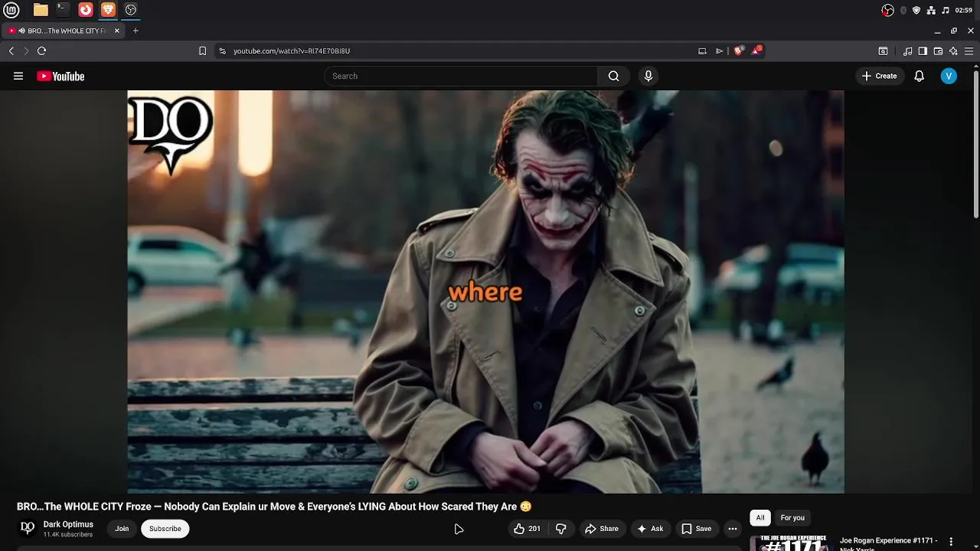Open the Files folder launcher in panel
The height and width of the screenshot is (551, 980).
pyautogui.click(x=41, y=10)
